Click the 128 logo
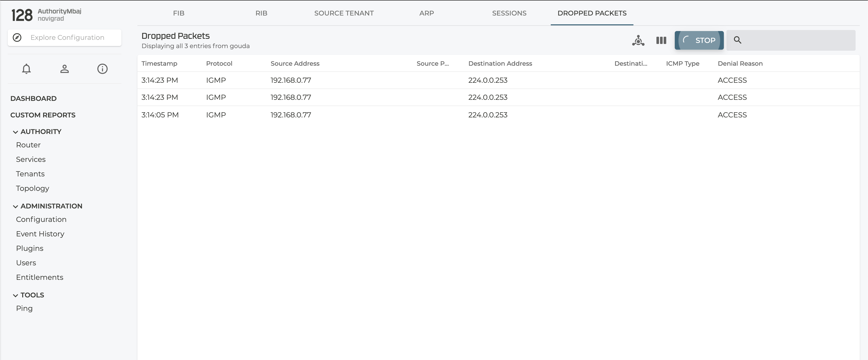The image size is (868, 360). (x=22, y=15)
